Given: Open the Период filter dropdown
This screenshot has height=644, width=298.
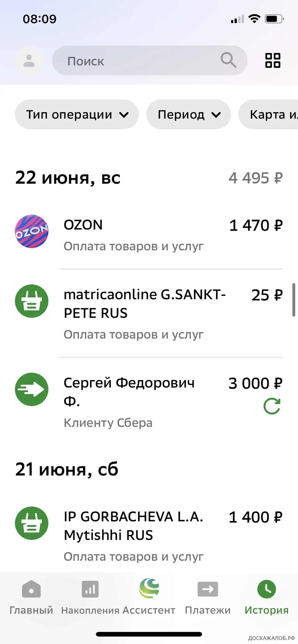Looking at the screenshot, I should coord(188,115).
